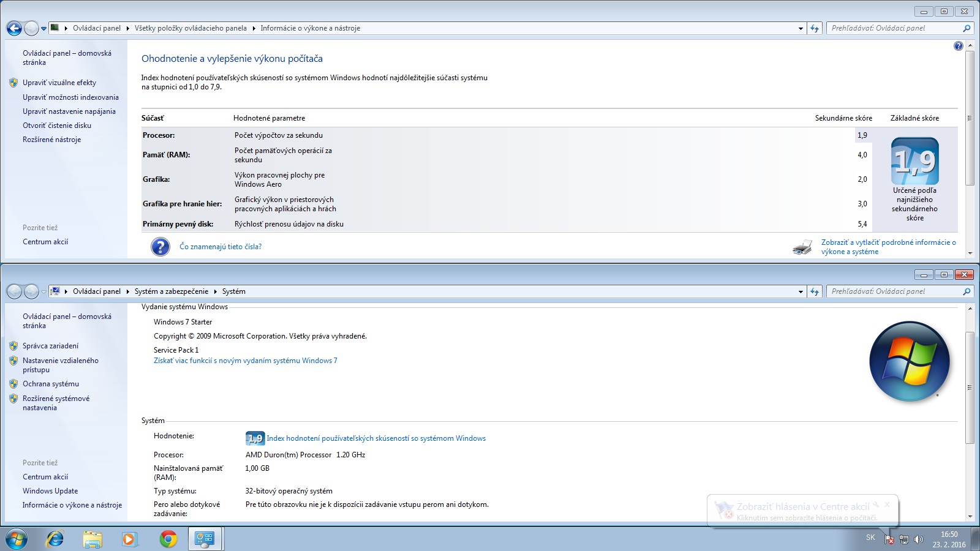
Task: Open the network icon in the system tray
Action: [904, 539]
